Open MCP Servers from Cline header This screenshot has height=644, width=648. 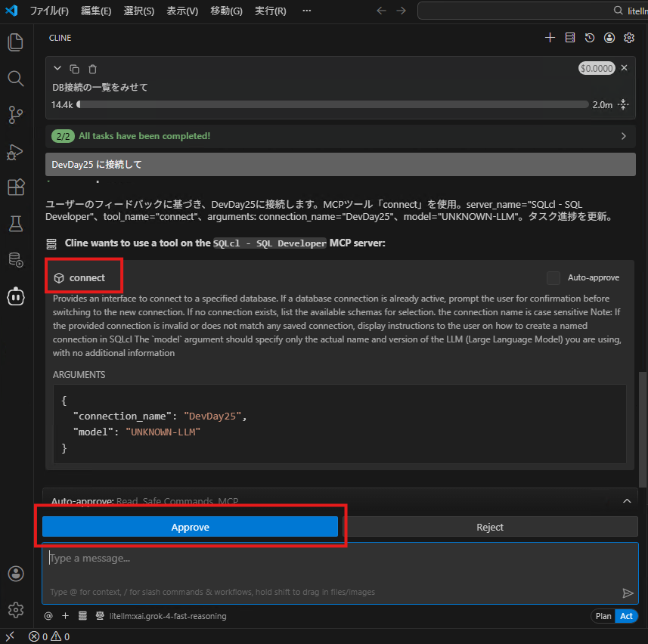(569, 38)
